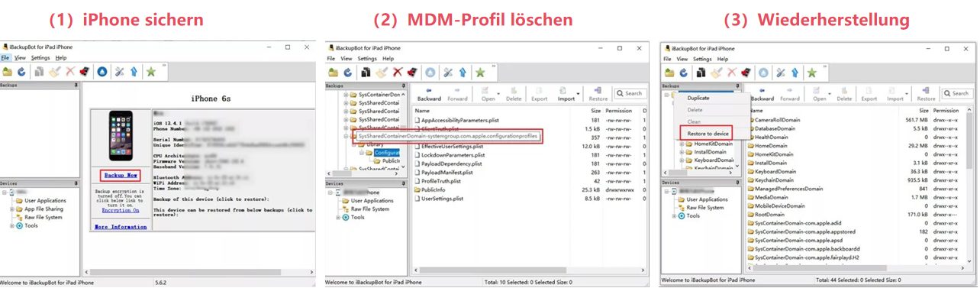980x288 pixels.
Task: Click More Information link
Action: click(120, 226)
